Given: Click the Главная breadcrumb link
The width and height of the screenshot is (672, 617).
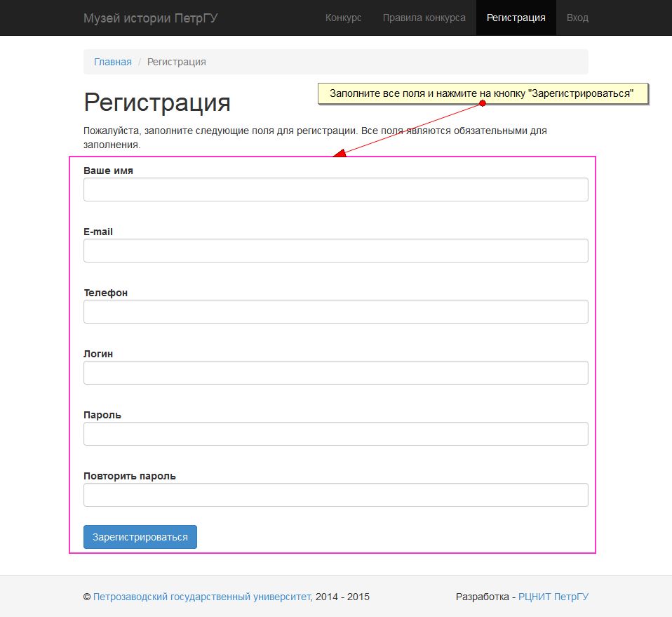Looking at the screenshot, I should (x=113, y=62).
